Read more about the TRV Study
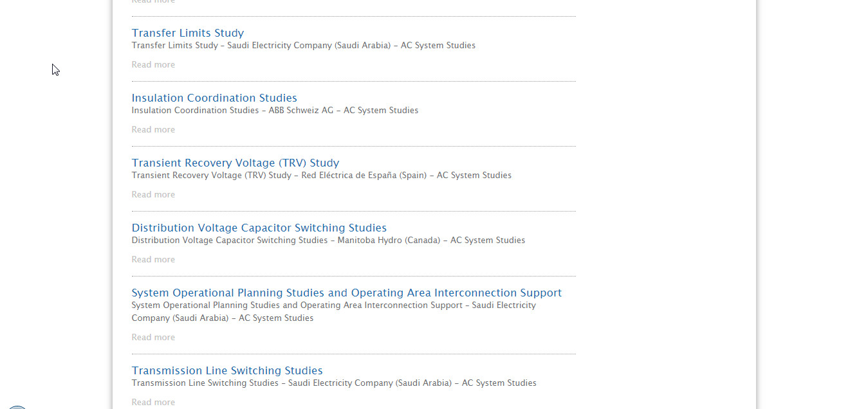868x409 pixels. tap(153, 195)
